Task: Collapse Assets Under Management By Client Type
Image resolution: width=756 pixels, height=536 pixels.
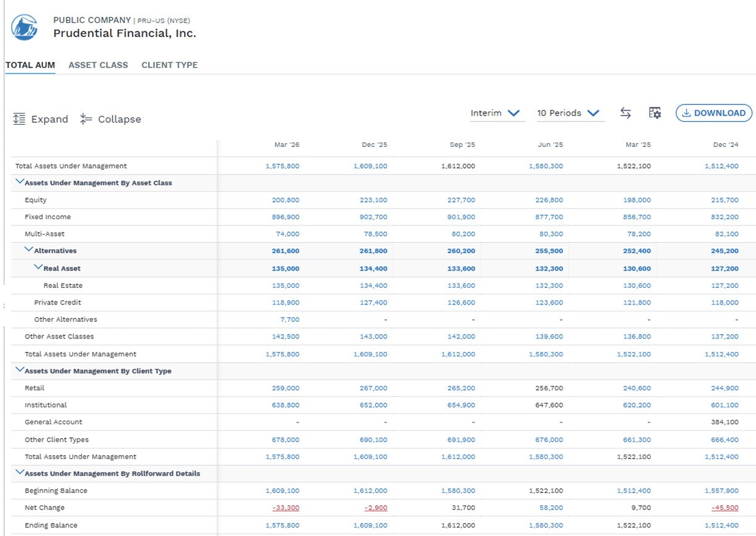Action: [20, 370]
